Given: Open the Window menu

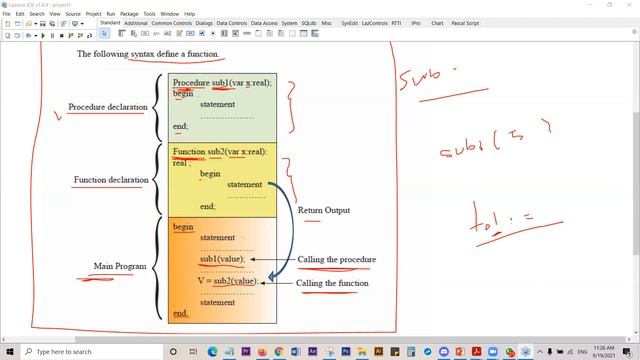Looking at the screenshot, I should click(x=169, y=14).
